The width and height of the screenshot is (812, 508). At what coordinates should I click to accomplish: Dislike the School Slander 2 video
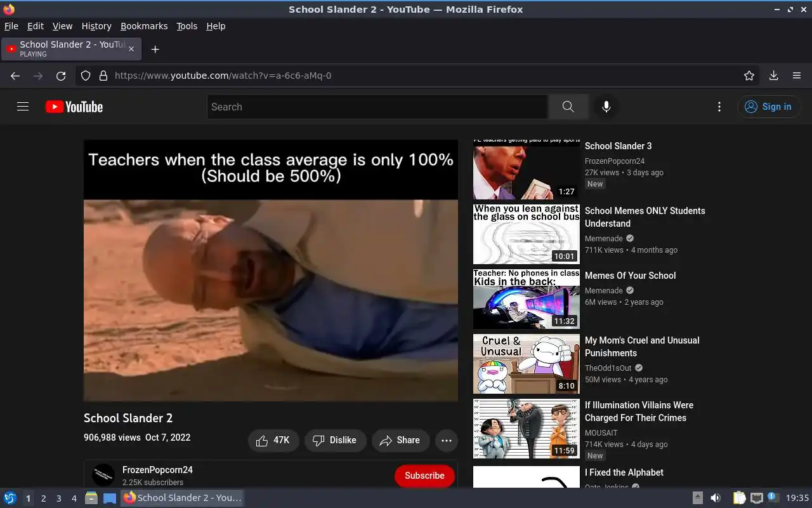point(335,440)
